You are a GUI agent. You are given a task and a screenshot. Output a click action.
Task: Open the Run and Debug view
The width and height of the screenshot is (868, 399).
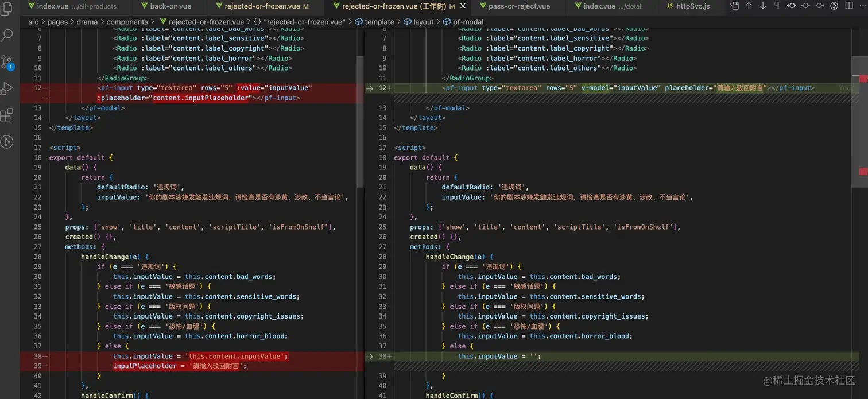click(7, 88)
